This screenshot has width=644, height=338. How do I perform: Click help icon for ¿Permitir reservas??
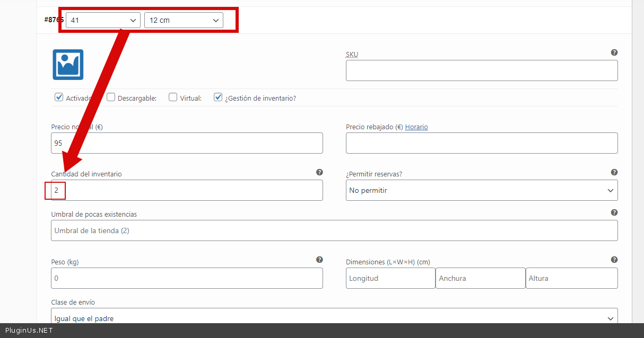coord(614,172)
